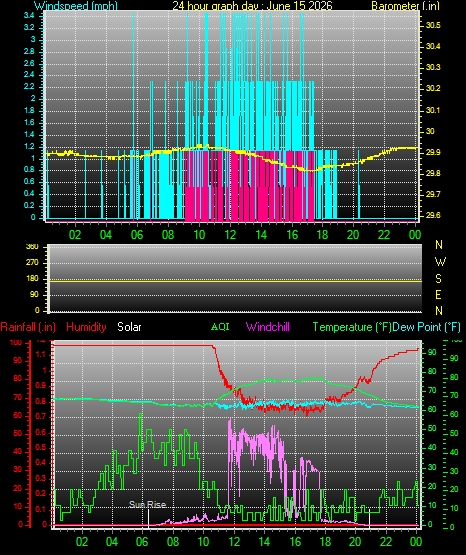Image resolution: width=466 pixels, height=555 pixels.
Task: Click the Windspeed (mph) axis title
Action: (76, 6)
